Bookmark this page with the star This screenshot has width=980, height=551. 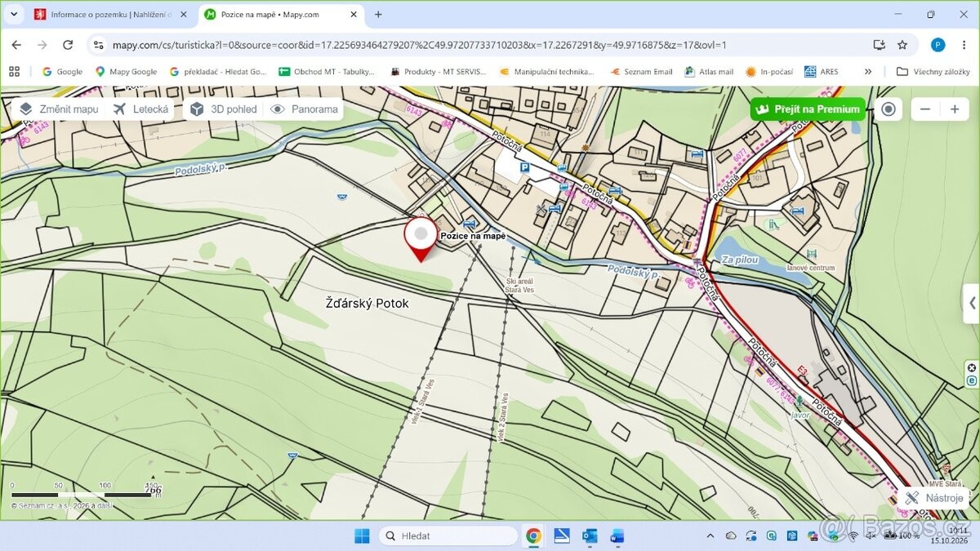pos(902,45)
